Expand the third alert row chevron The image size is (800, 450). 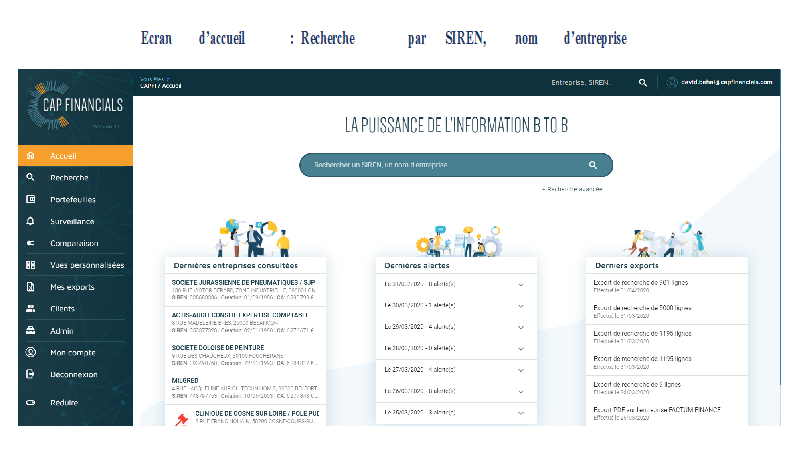(x=521, y=327)
